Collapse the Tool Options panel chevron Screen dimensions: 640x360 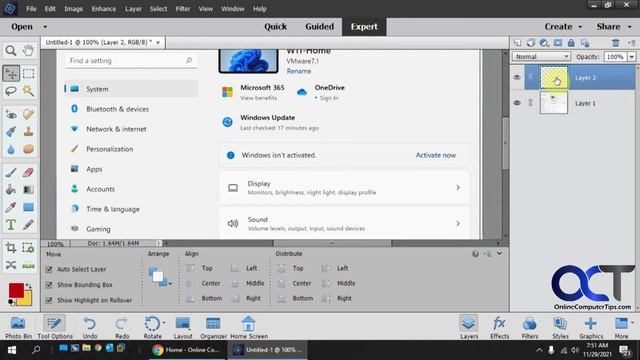click(x=499, y=254)
